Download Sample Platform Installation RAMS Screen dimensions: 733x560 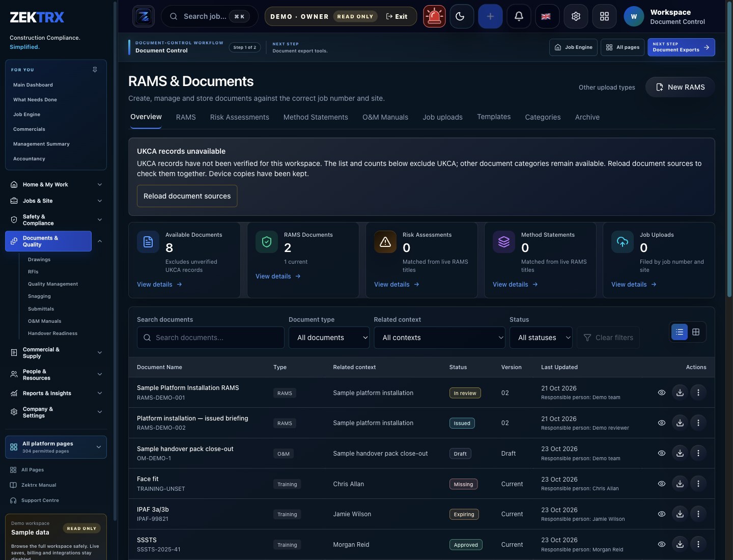pyautogui.click(x=680, y=393)
